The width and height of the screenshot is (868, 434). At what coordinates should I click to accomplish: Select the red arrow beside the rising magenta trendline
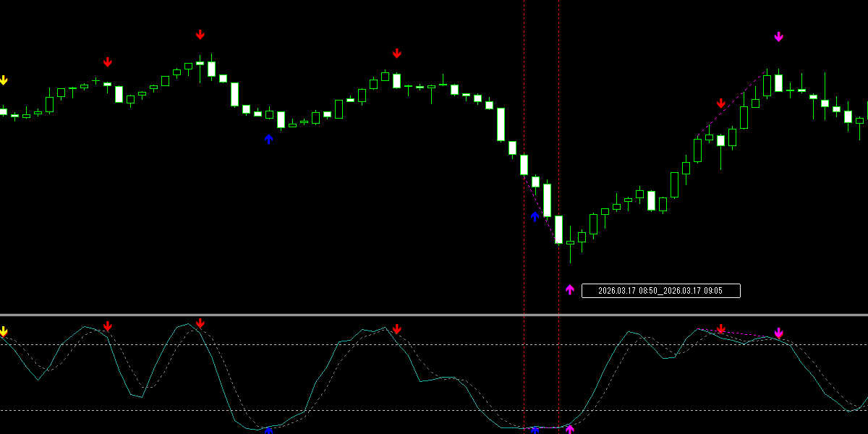pyautogui.click(x=720, y=103)
